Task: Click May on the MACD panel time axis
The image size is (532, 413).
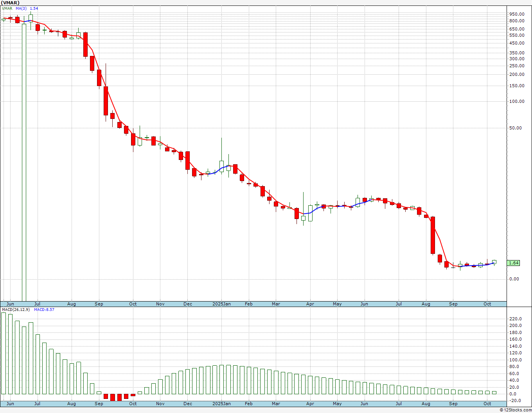Action: pyautogui.click(x=337, y=404)
